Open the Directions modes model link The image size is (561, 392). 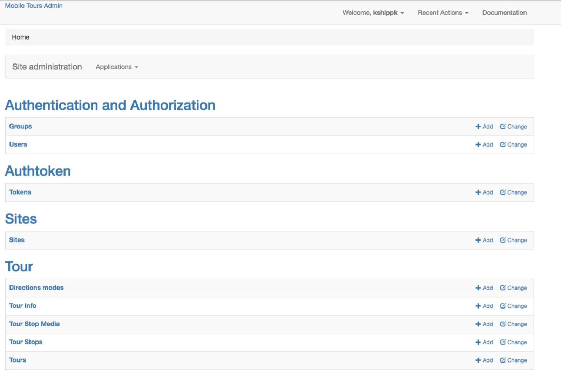pyautogui.click(x=36, y=288)
